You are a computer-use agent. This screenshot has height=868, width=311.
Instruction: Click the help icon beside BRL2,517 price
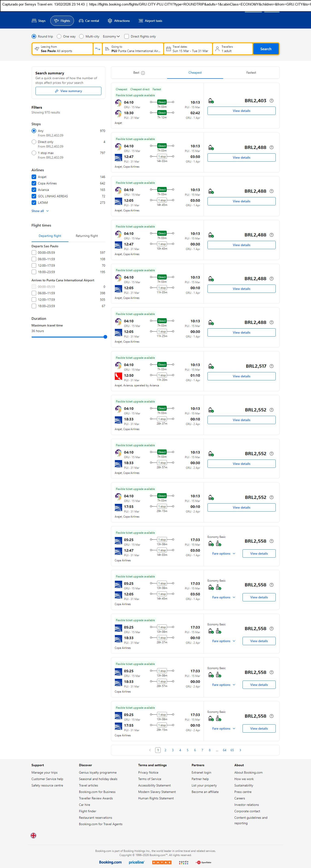click(x=272, y=366)
